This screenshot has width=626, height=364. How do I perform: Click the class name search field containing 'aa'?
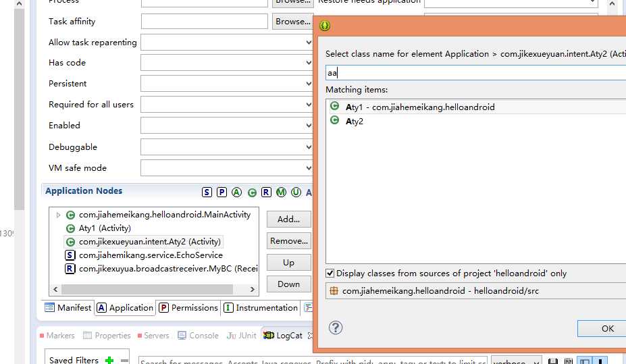pyautogui.click(x=475, y=73)
